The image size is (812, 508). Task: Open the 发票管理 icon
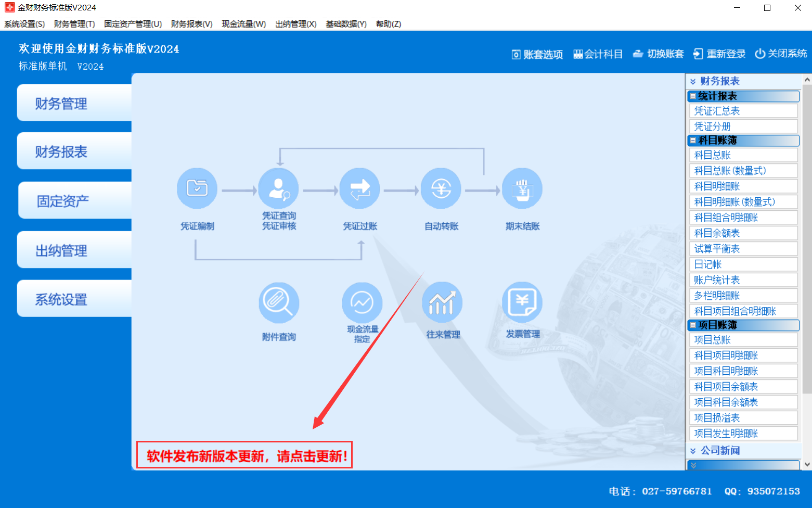pyautogui.click(x=522, y=303)
